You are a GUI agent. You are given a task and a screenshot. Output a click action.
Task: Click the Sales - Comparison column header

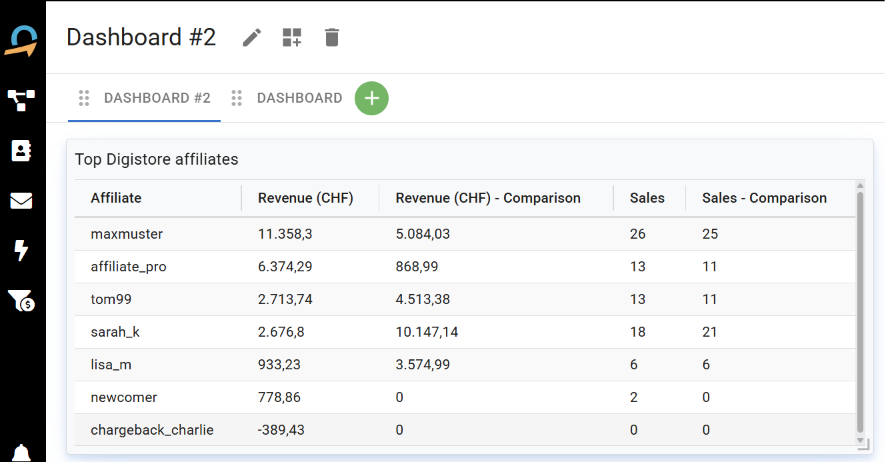[764, 198]
